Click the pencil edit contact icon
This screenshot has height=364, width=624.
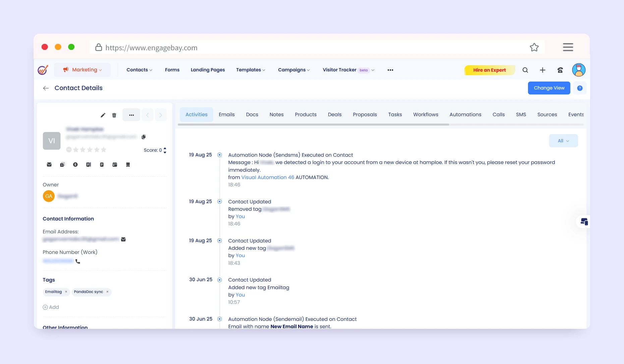pos(103,115)
